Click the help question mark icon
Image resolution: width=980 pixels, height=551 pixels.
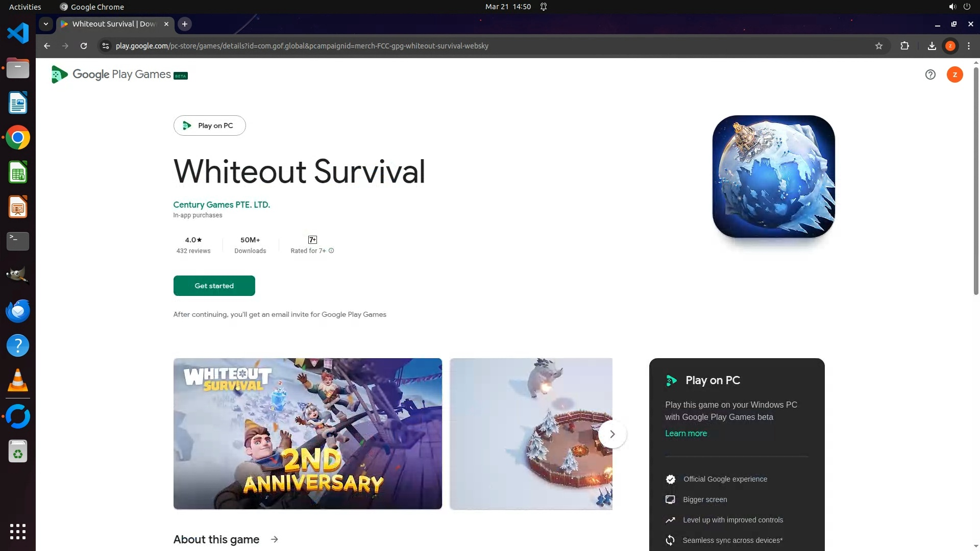930,75
